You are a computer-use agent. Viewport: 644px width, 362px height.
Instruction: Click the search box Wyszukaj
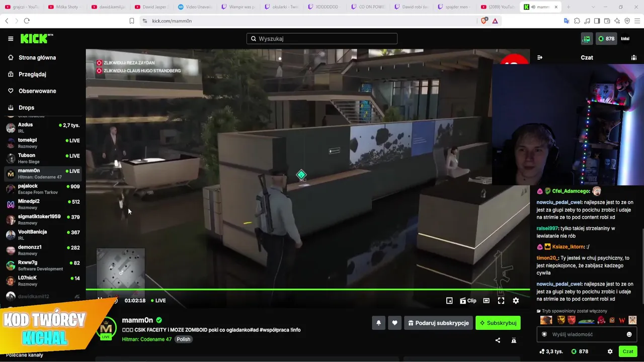point(322,39)
